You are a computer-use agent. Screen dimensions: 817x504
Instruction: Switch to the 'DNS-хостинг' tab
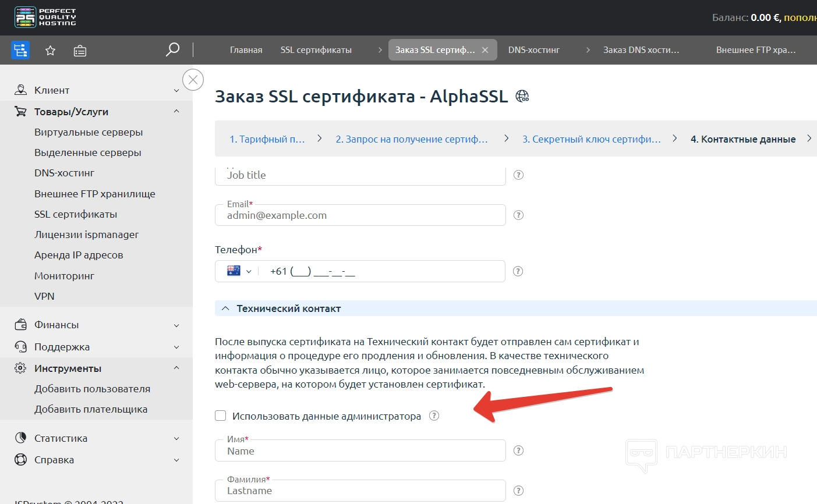click(x=533, y=50)
